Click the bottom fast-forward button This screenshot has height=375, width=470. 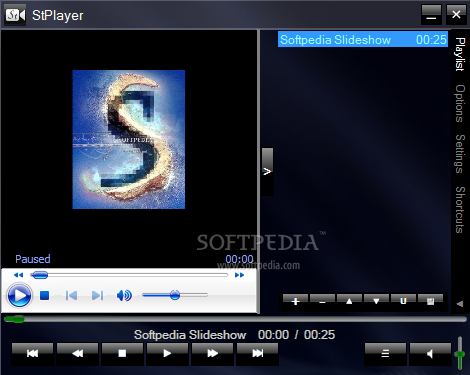[x=213, y=353]
